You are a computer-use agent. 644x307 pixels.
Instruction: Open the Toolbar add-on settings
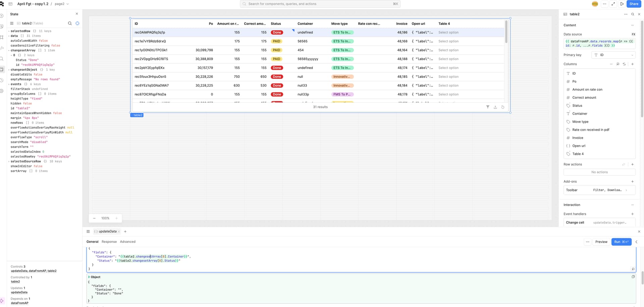599,190
